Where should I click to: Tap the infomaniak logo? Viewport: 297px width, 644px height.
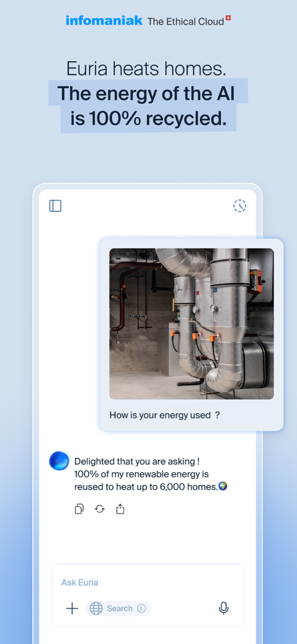(104, 21)
